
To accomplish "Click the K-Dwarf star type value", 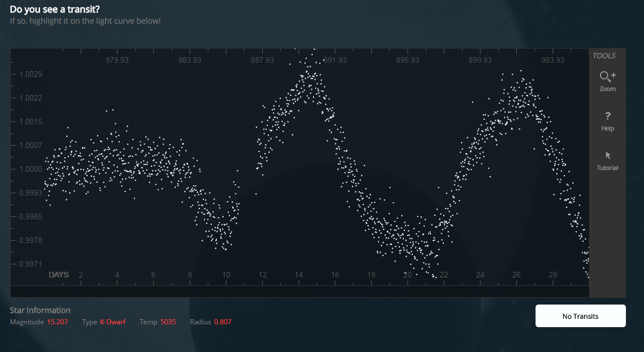I will tap(112, 322).
